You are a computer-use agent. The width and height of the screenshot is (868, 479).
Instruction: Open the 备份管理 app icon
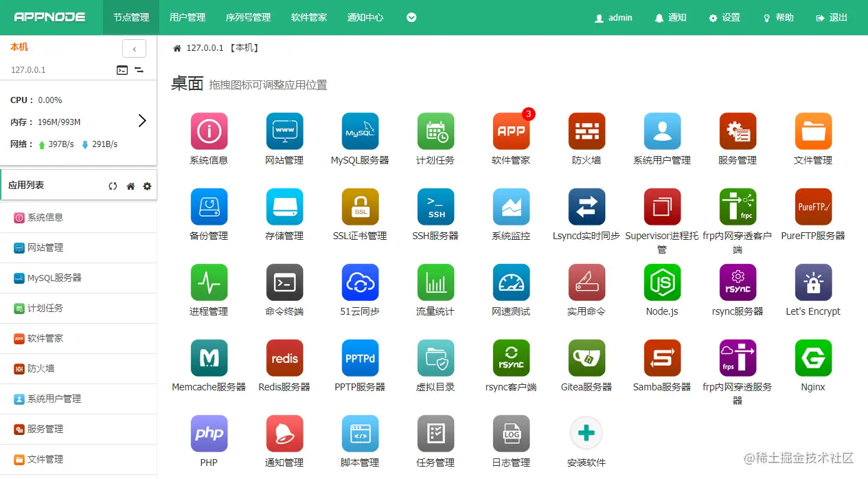tap(209, 207)
